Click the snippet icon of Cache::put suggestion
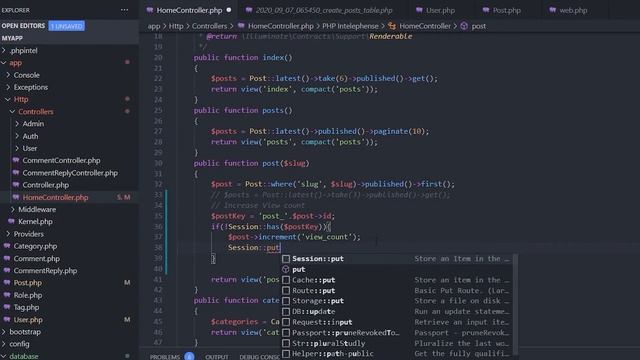 click(x=286, y=280)
